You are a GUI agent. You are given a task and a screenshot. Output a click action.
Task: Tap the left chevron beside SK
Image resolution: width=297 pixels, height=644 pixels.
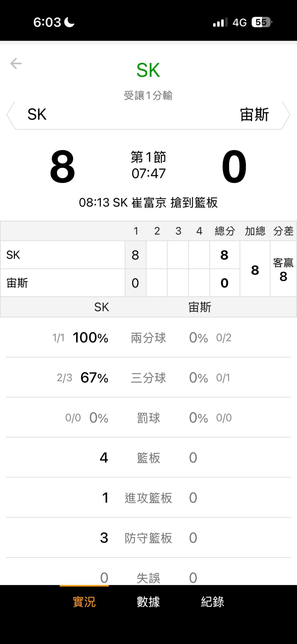11,115
